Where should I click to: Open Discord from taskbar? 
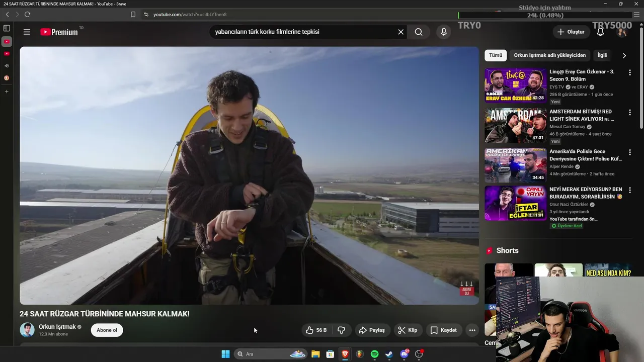[404, 354]
